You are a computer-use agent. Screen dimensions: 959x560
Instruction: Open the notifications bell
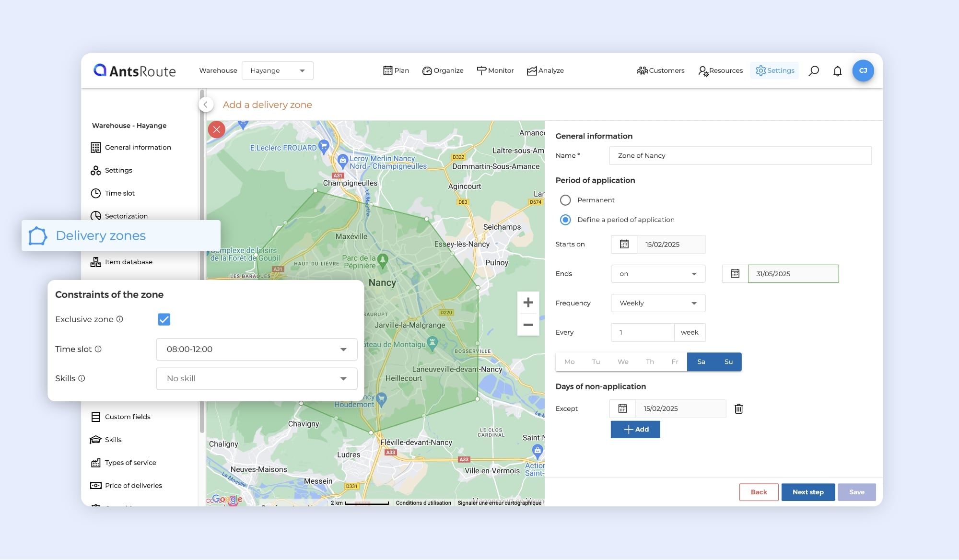click(837, 71)
